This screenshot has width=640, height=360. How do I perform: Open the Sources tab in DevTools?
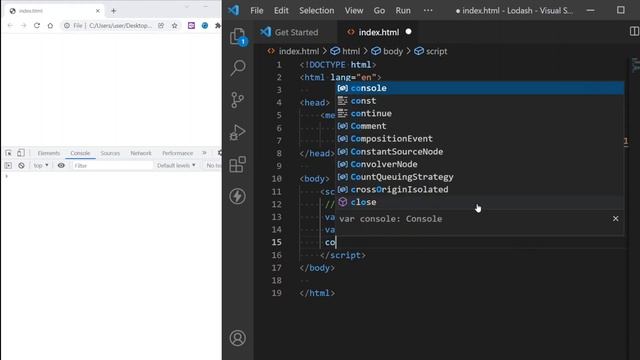click(110, 153)
